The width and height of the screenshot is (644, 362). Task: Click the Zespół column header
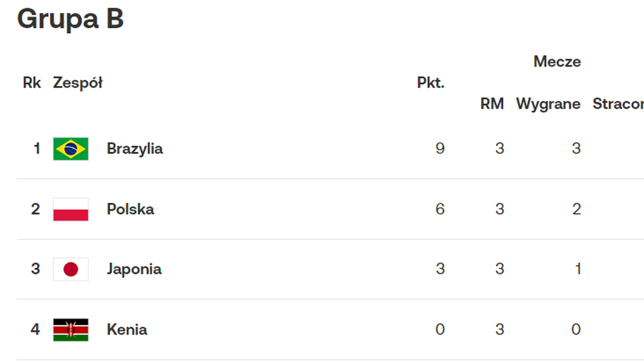[78, 83]
